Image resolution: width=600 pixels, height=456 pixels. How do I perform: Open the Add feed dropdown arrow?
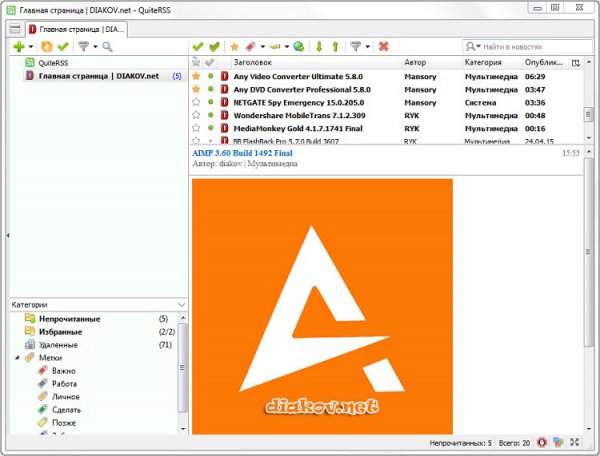point(31,47)
